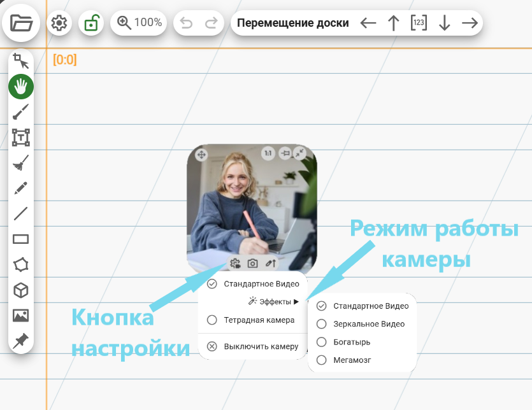Select the hand pan tool
Image resolution: width=532 pixels, height=410 pixels.
coord(21,86)
